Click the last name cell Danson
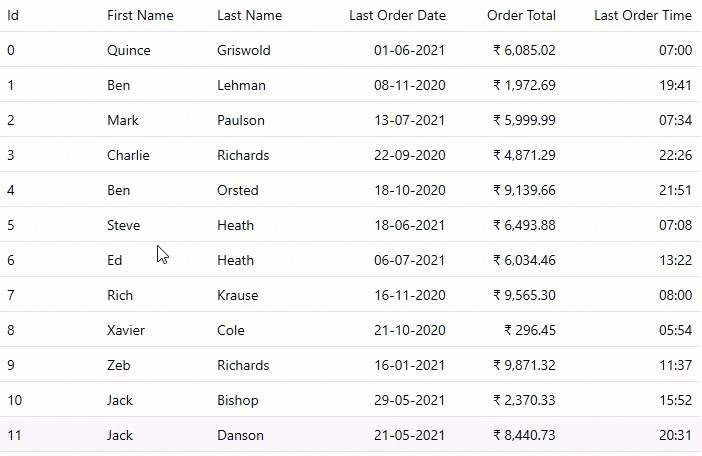Viewport: 702px width, 456px height. [240, 435]
